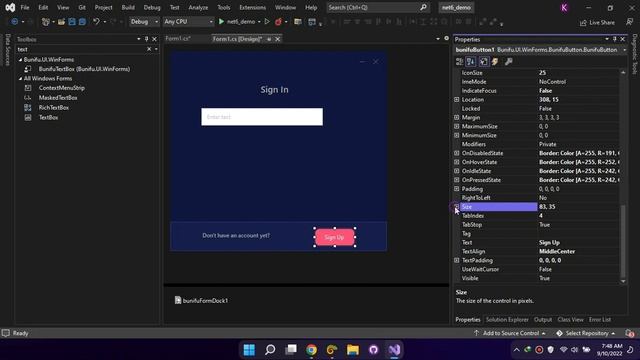Click the Enter text box on the form
The height and width of the screenshot is (360, 640).
[x=262, y=117]
